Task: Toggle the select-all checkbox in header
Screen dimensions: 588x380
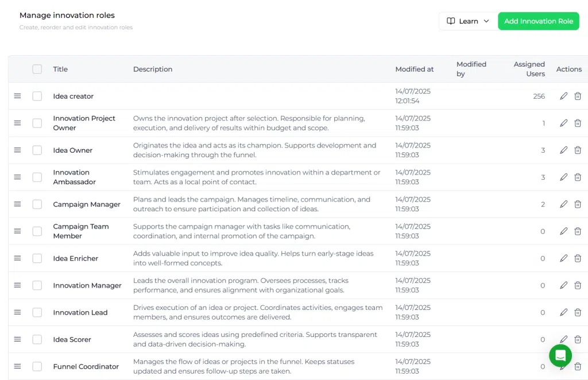Action: pyautogui.click(x=37, y=69)
